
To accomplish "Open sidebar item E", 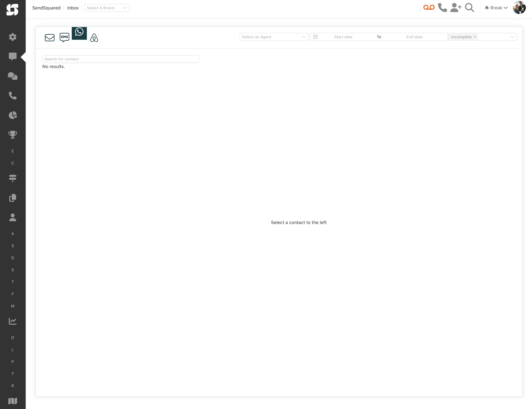I will [x=13, y=151].
